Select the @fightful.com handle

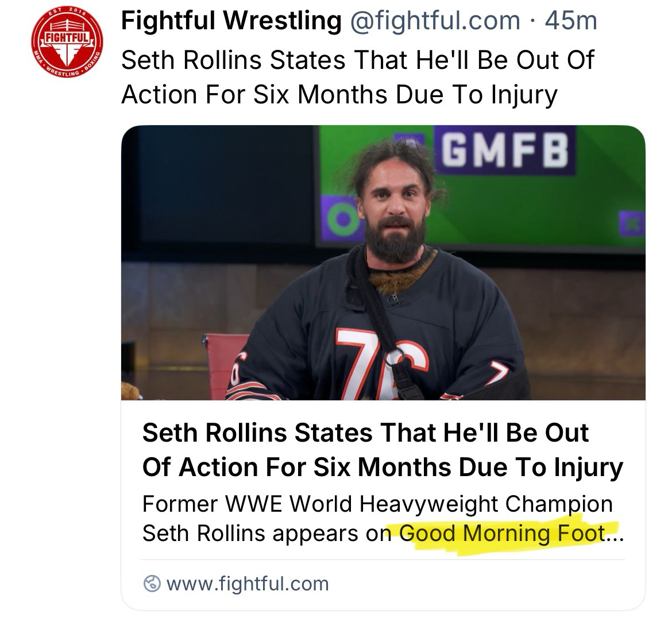pyautogui.click(x=434, y=22)
